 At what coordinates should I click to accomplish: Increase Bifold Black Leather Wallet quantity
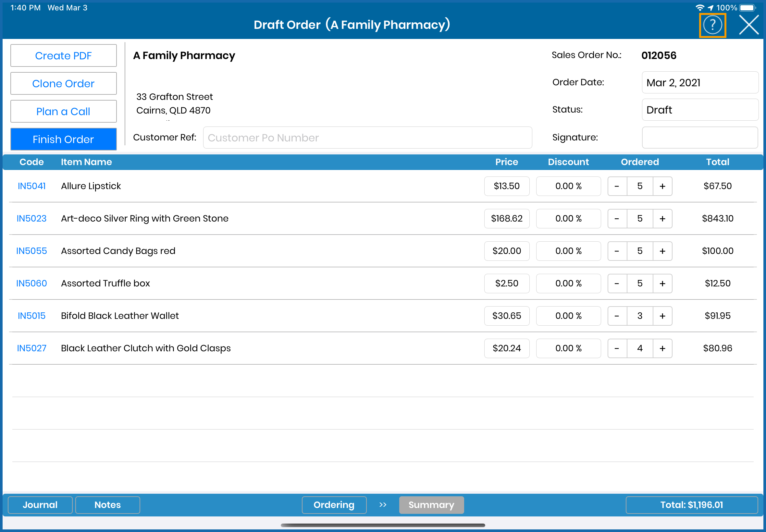(x=662, y=316)
